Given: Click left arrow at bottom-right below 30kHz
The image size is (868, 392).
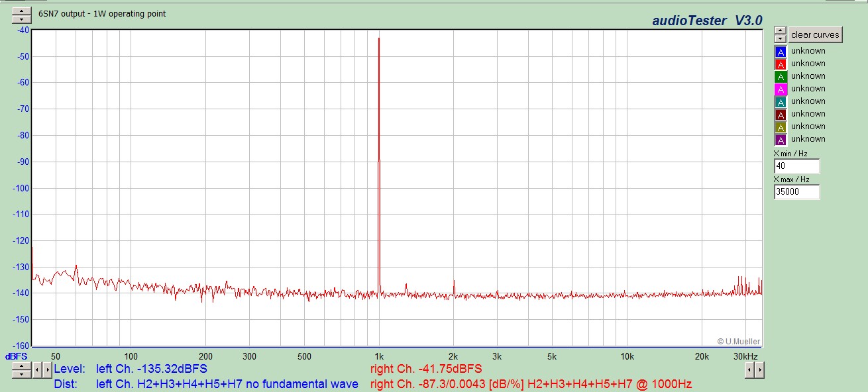Looking at the screenshot, I should 749,369.
